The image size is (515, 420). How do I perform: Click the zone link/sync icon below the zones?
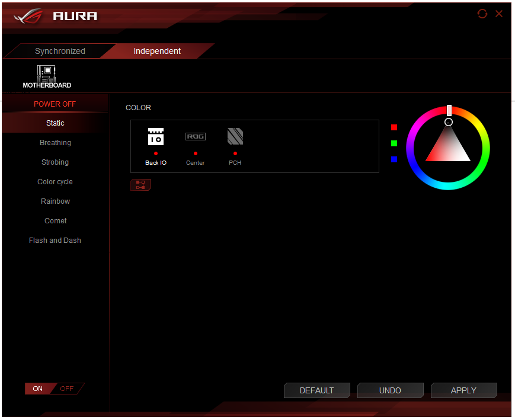coord(140,185)
